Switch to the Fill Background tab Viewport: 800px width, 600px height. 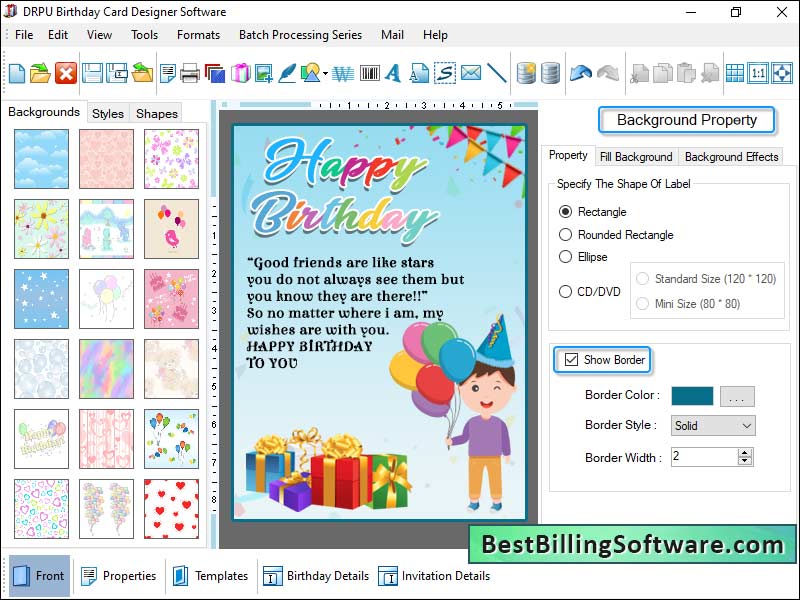coord(637,156)
